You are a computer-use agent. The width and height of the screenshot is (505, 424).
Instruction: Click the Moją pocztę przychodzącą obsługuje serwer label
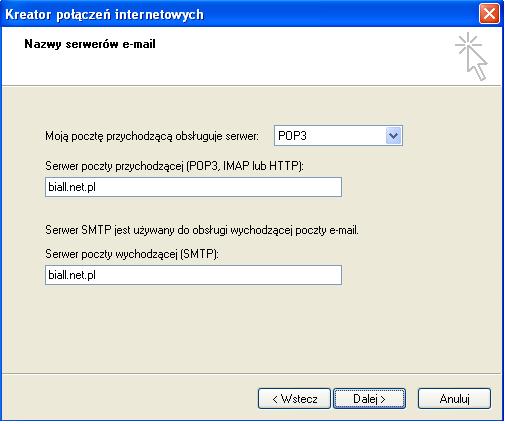(x=152, y=136)
